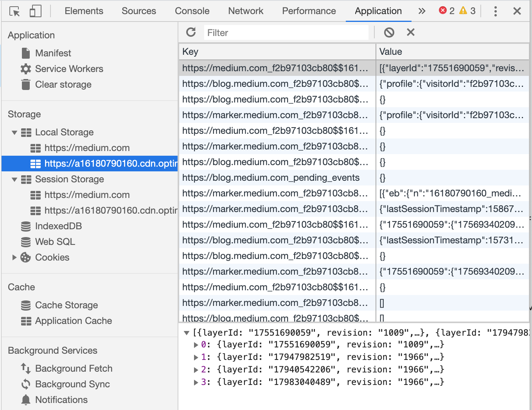The image size is (532, 410).
Task: Expand array item 0 layerId 17551690059
Action: coord(196,345)
